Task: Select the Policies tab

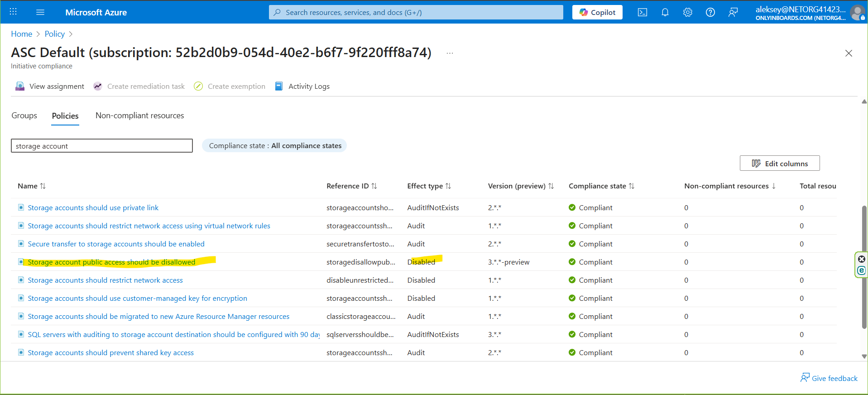Action: [65, 116]
